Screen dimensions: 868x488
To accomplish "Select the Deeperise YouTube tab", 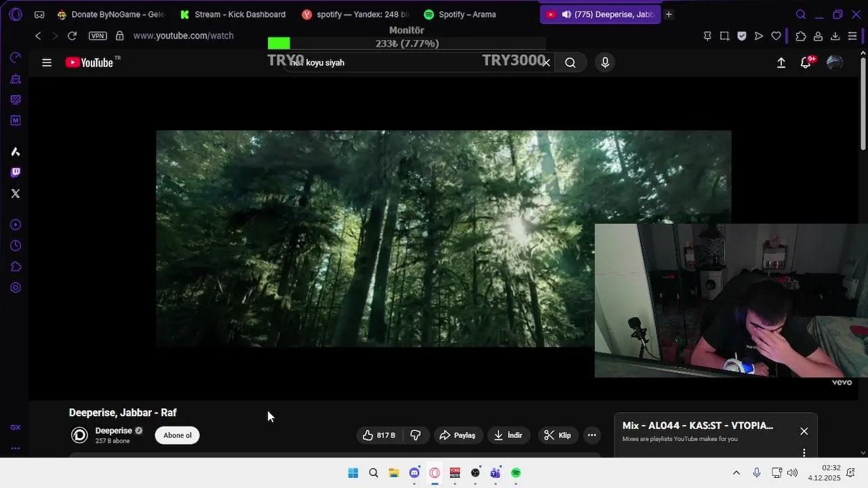I will coord(600,14).
